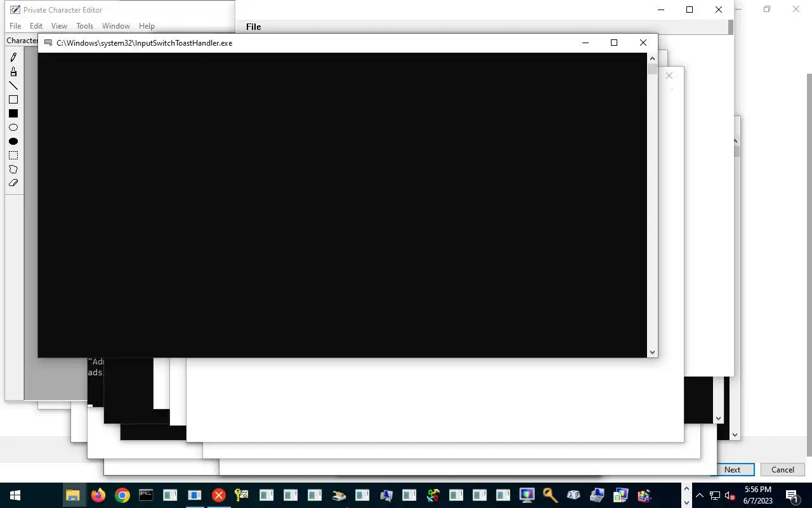The width and height of the screenshot is (812, 508).
Task: Select the Brush tool in Private Character Editor
Action: pos(13,72)
